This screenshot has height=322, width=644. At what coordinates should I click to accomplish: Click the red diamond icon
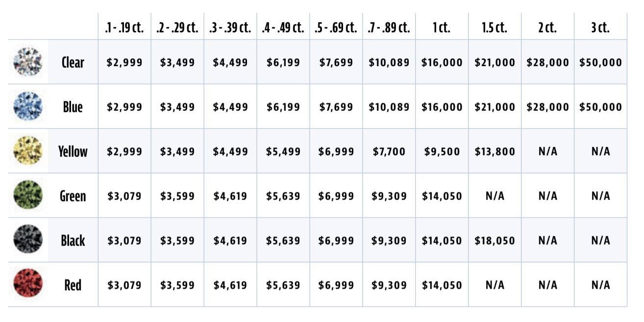click(x=28, y=284)
